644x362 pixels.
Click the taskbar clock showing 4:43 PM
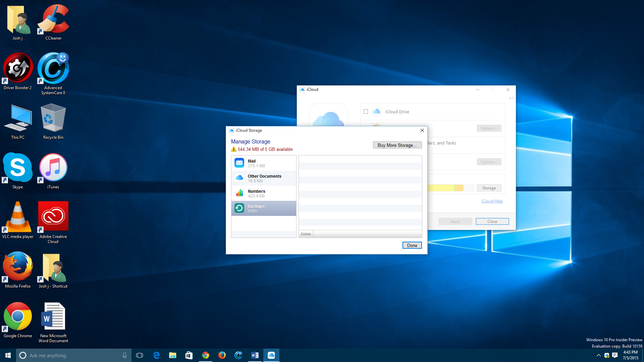click(631, 355)
